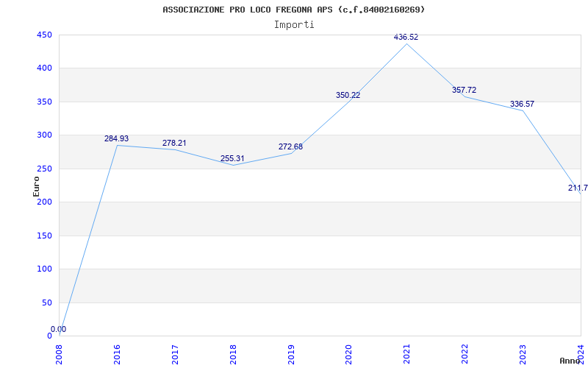
Task: Click the Euro y-axis label
Action: click(x=36, y=187)
